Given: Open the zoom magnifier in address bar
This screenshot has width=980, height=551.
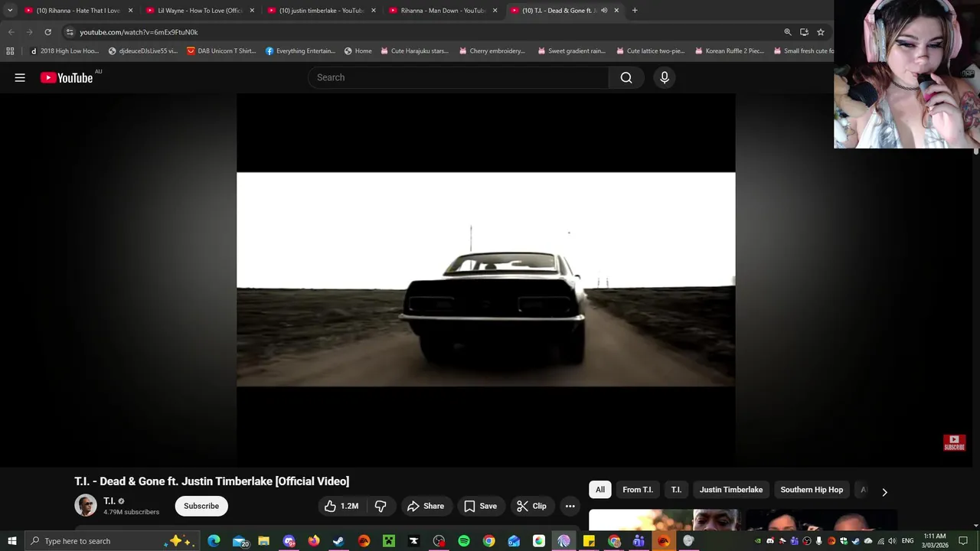Looking at the screenshot, I should (788, 32).
